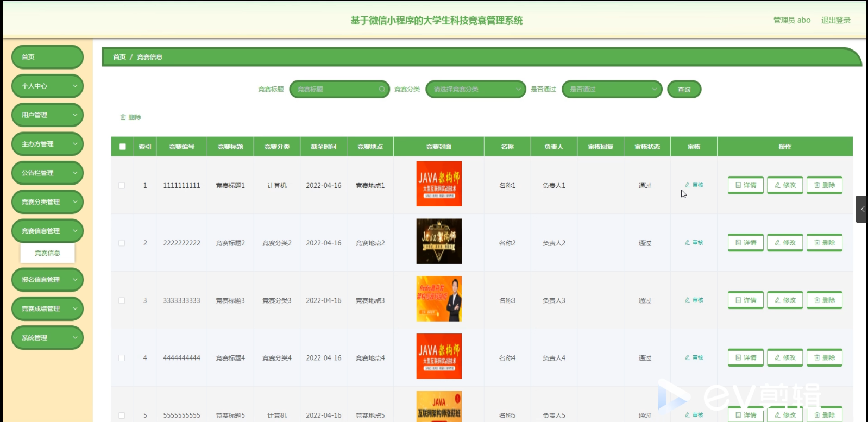This screenshot has width=868, height=422.
Task: Click the 审核 pencil icon for row 名称2
Action: [687, 243]
